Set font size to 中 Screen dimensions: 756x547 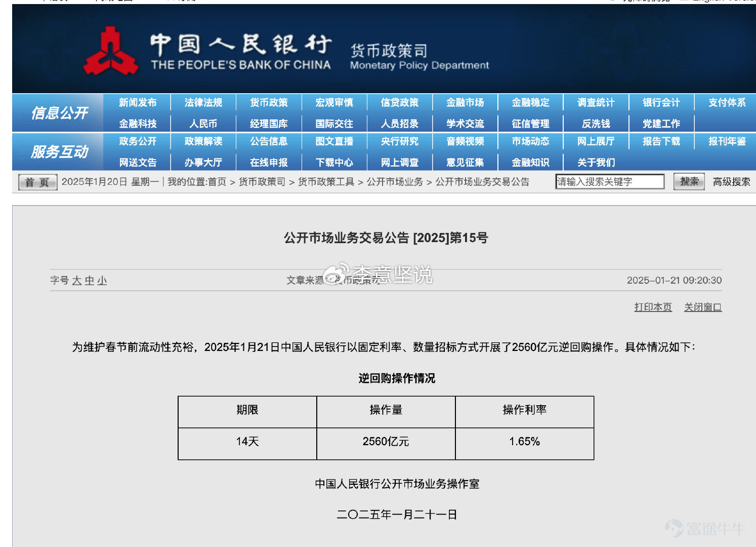coord(90,281)
